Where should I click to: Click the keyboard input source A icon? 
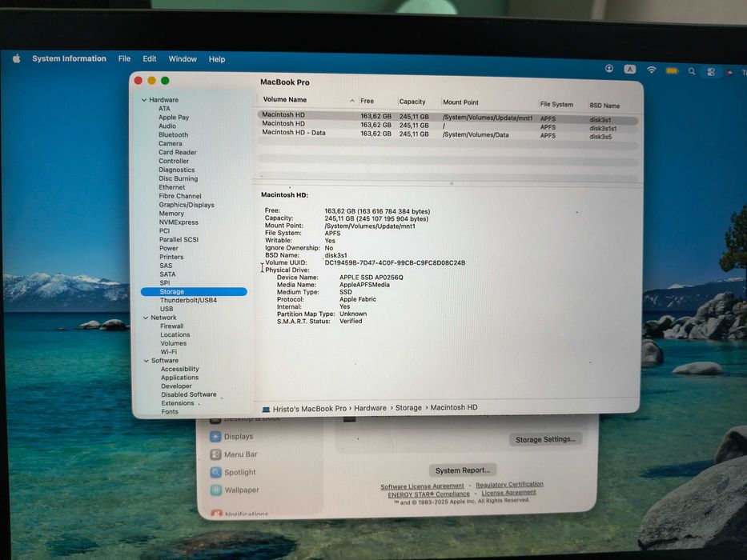click(630, 69)
